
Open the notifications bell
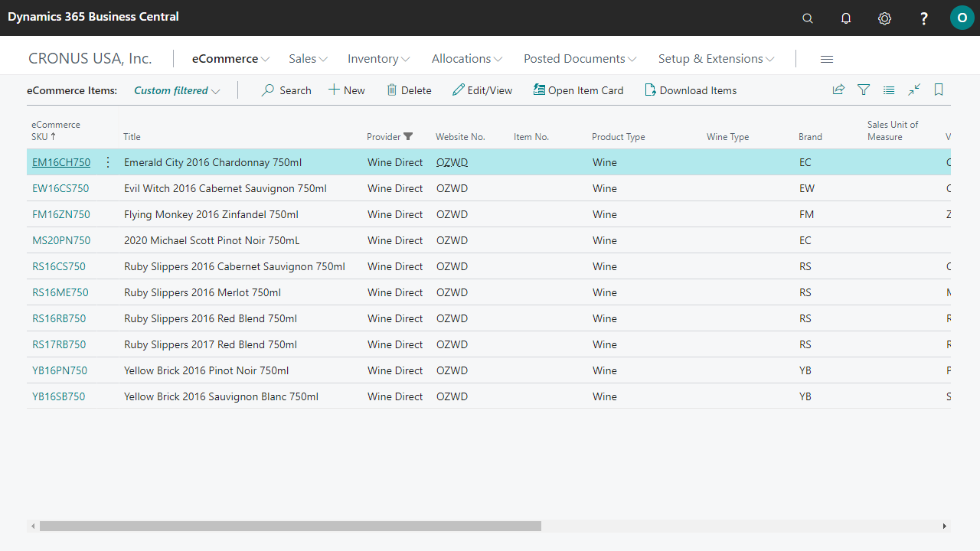pyautogui.click(x=846, y=18)
